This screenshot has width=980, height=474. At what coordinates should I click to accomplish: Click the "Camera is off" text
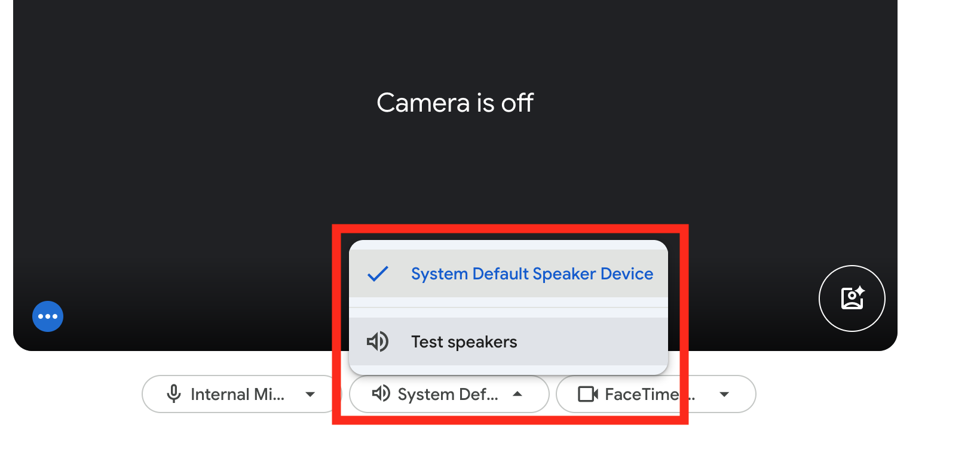tap(455, 103)
